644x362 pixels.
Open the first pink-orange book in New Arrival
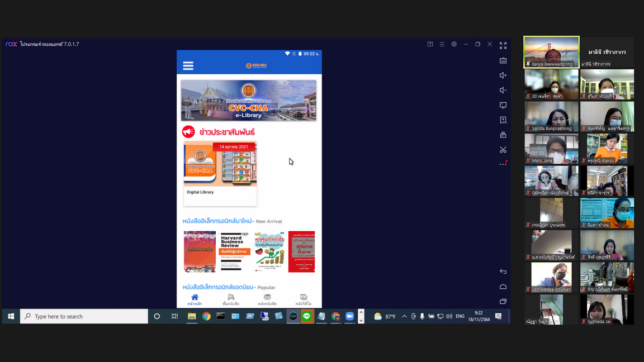(200, 251)
